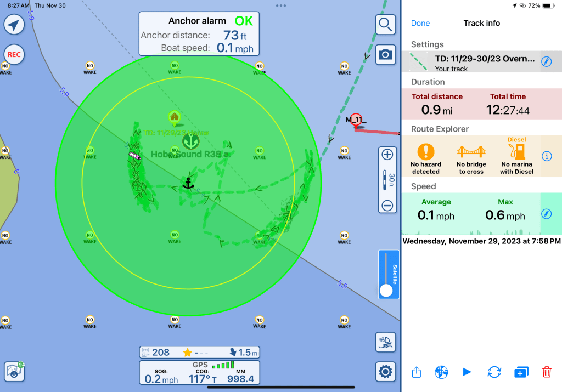Screen dimensions: 562x392
Task: Tap the location arrow compass button
Action: pos(14,25)
